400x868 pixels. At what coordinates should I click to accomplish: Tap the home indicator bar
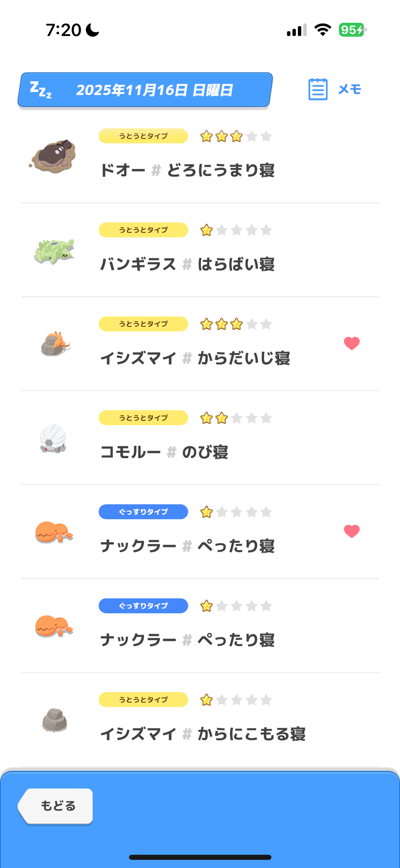(x=200, y=857)
